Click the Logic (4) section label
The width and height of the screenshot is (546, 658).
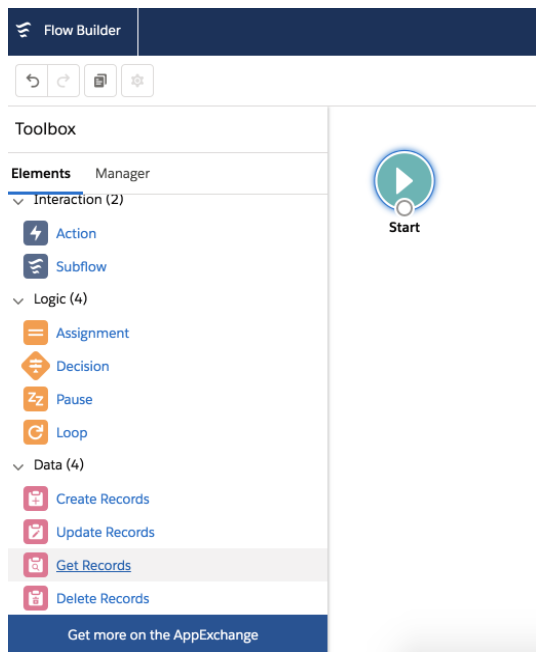point(60,299)
